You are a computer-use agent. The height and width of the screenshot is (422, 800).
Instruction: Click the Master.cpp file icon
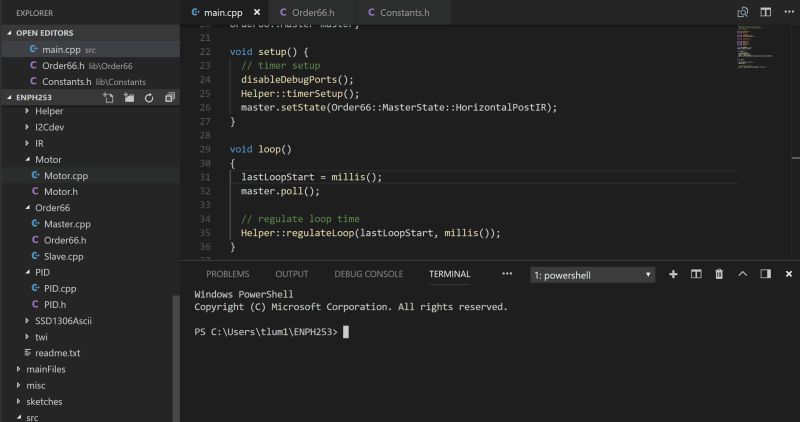coord(35,224)
